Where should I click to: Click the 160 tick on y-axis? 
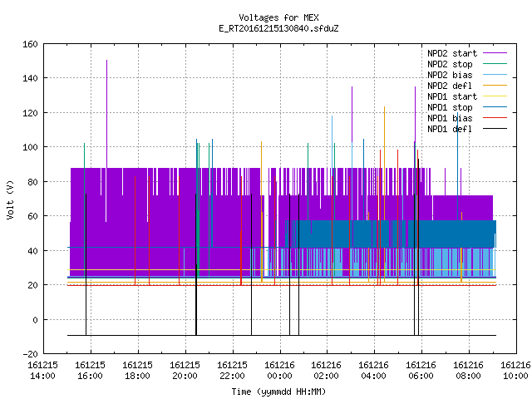(x=30, y=44)
